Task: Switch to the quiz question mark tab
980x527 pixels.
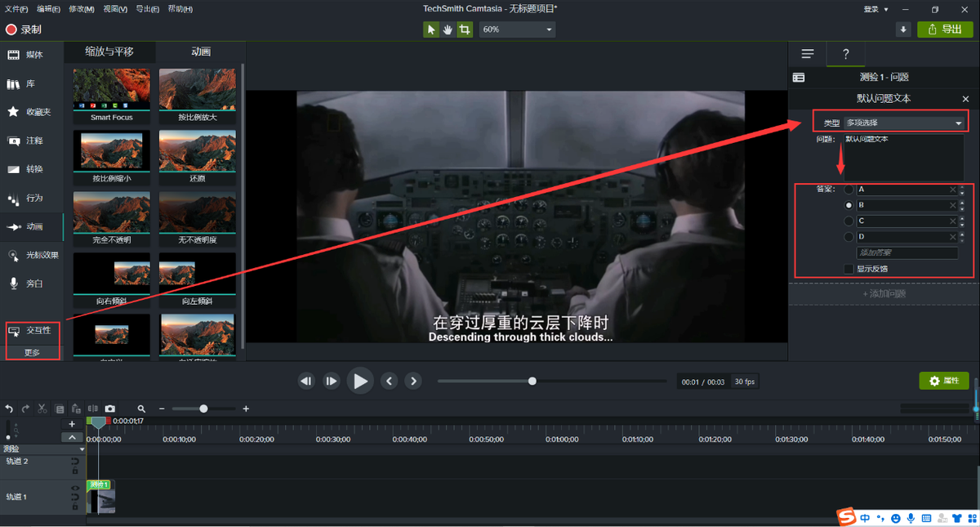Action: pyautogui.click(x=845, y=54)
